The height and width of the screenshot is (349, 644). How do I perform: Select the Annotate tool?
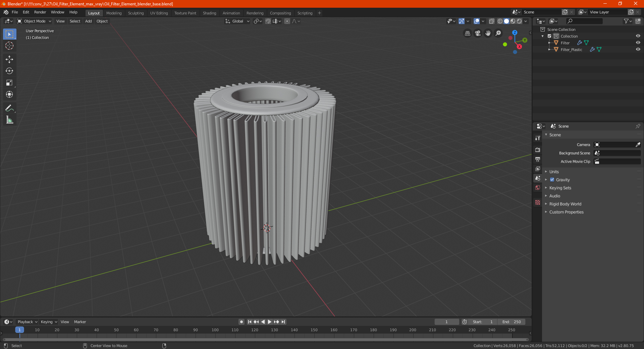9,108
